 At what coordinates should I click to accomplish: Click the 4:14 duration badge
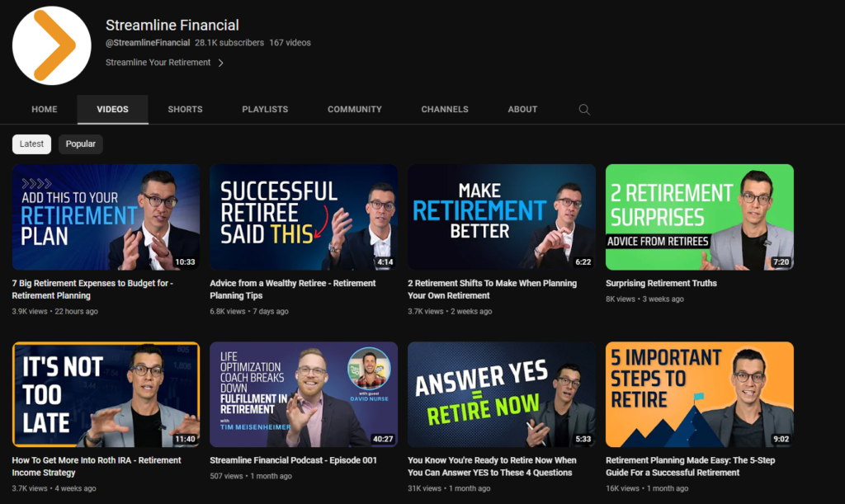tap(385, 262)
